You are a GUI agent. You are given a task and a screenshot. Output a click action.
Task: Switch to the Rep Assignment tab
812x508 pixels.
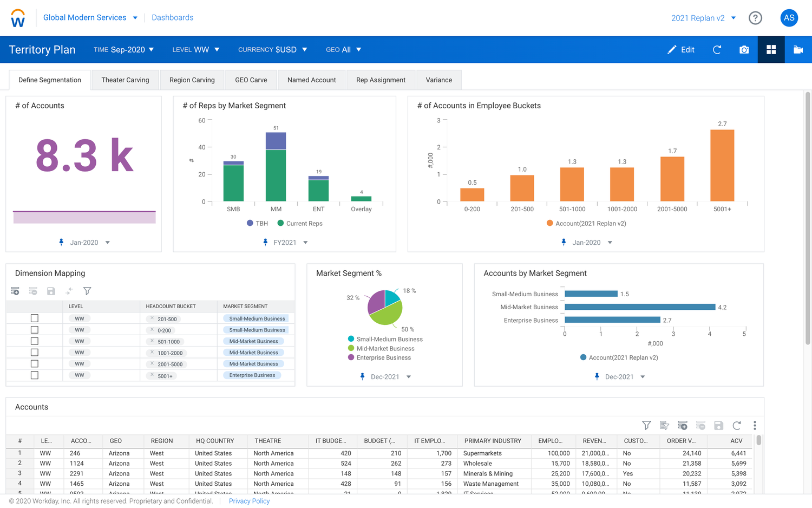(381, 80)
